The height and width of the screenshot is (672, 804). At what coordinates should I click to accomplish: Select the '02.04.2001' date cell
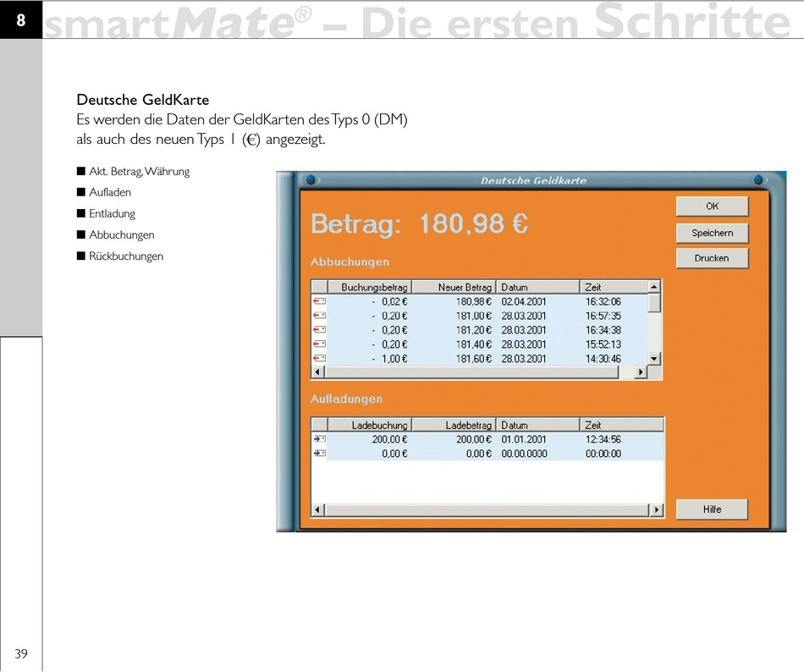524,301
